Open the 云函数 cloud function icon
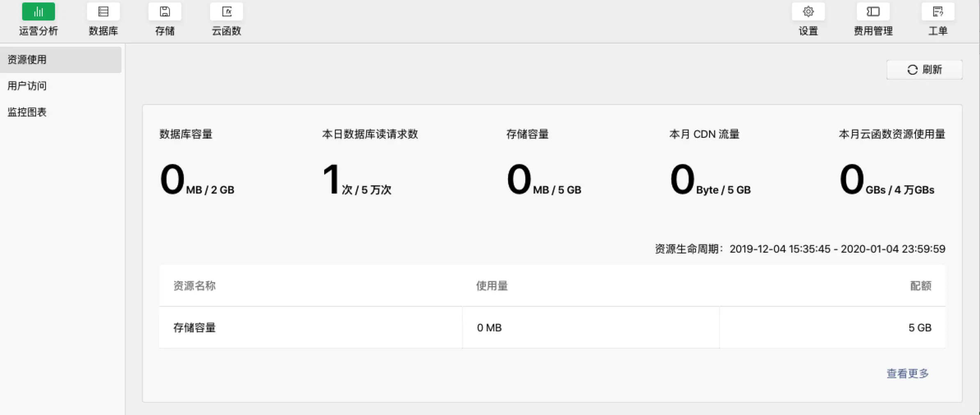 [x=227, y=11]
